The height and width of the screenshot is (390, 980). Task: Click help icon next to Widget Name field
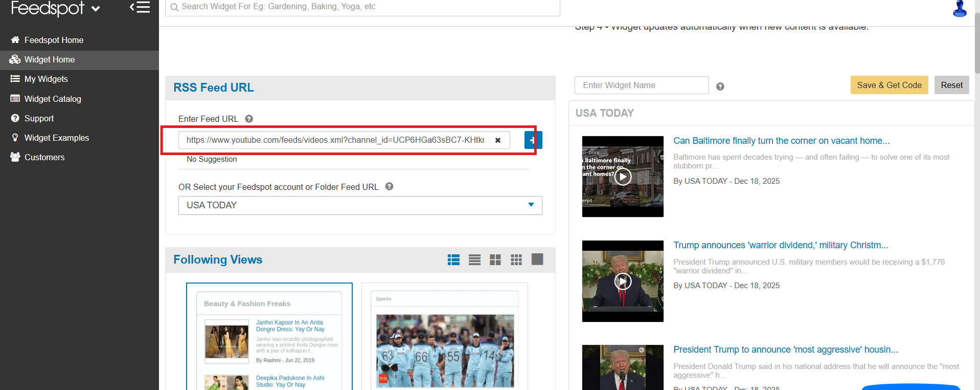pyautogui.click(x=720, y=86)
